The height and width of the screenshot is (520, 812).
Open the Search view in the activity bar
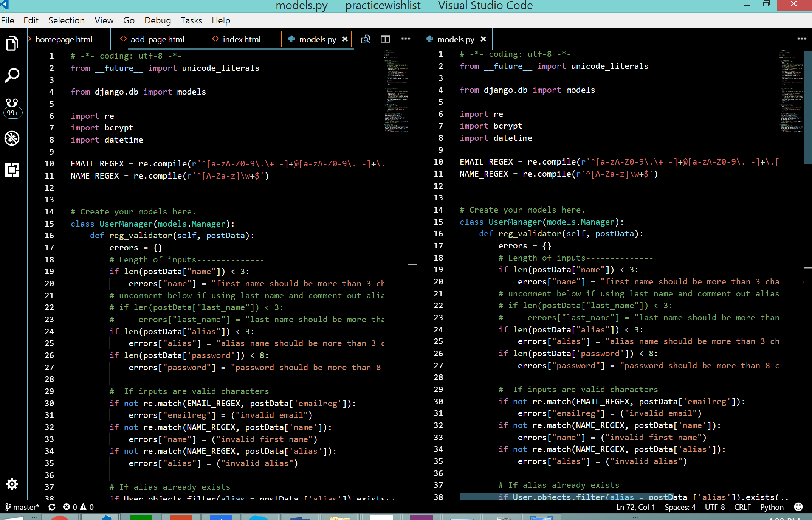tap(12, 75)
